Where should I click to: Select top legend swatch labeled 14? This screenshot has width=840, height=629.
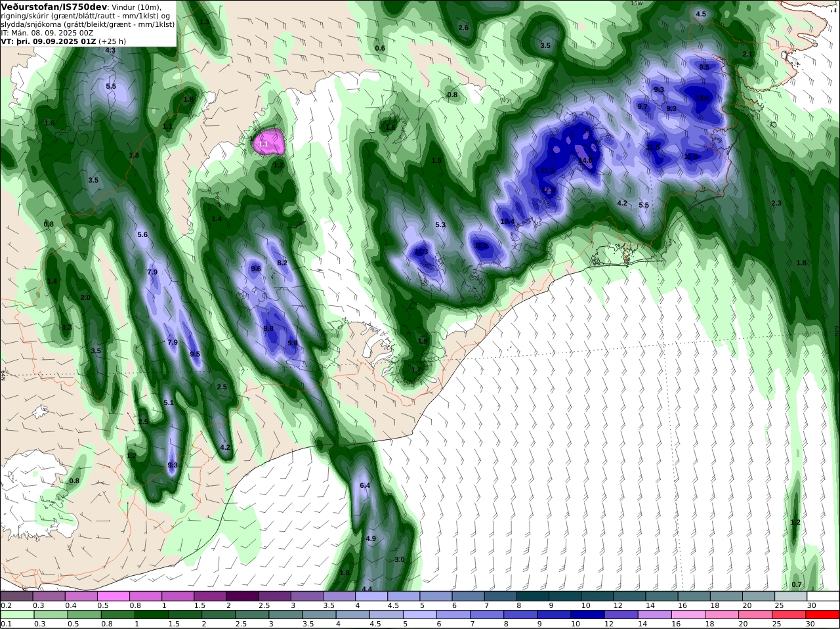coord(662,596)
